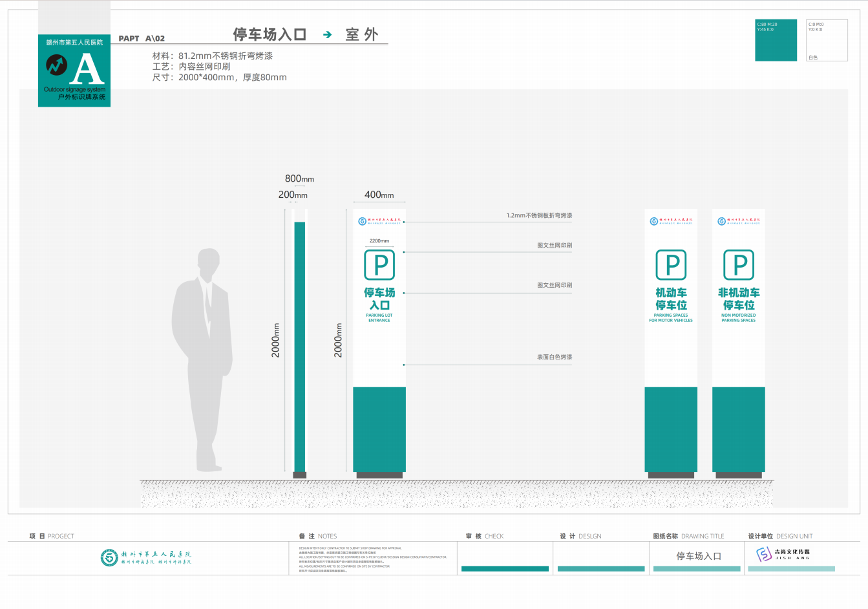
Task: Select the '800mm' dimension label
Action: [299, 179]
